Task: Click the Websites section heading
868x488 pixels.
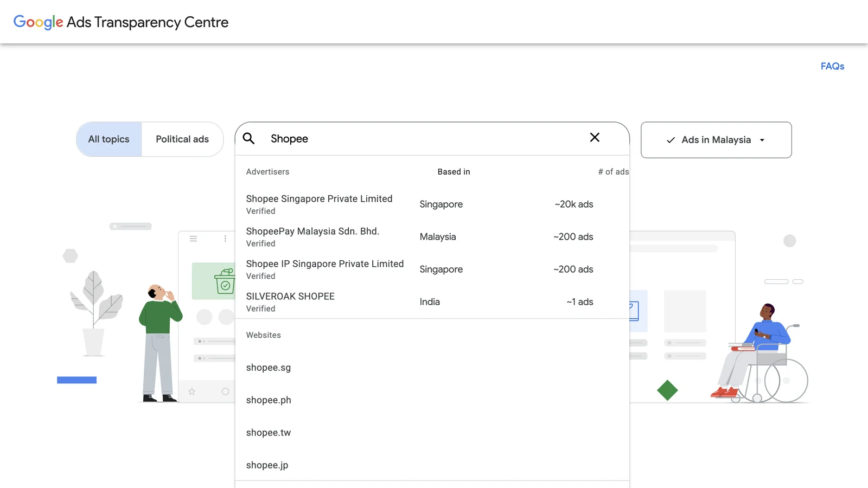Action: 263,335
